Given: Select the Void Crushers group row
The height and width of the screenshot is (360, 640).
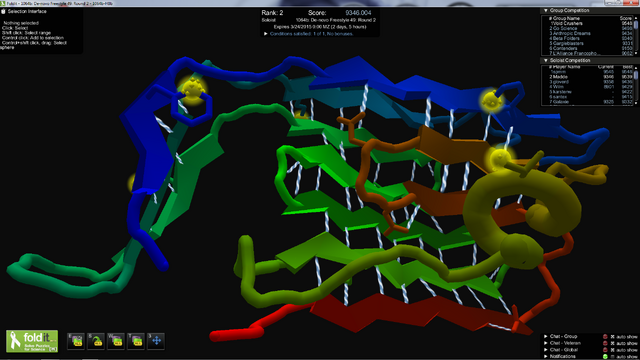Looking at the screenshot, I should tap(590, 24).
